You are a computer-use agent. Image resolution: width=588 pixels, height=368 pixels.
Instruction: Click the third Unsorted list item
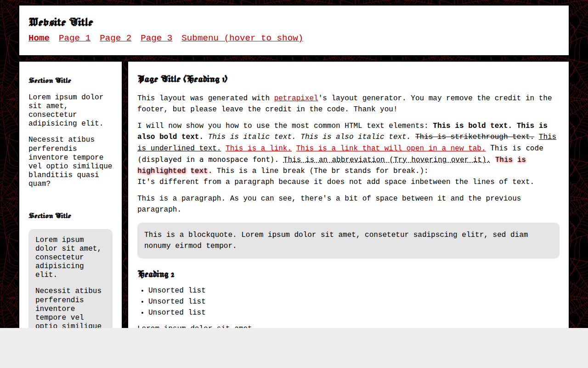point(177,313)
